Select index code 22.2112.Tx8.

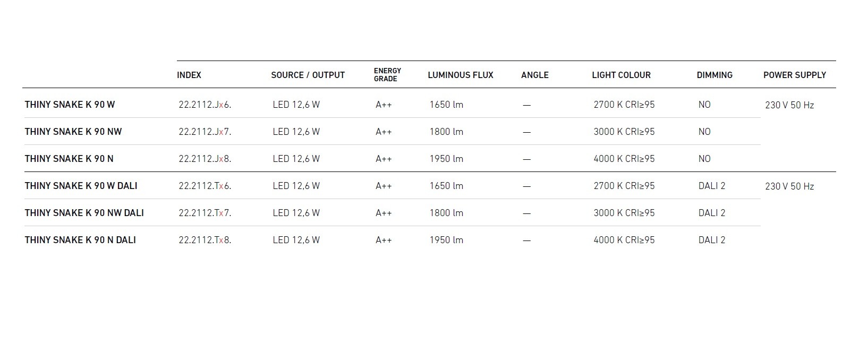coord(205,240)
